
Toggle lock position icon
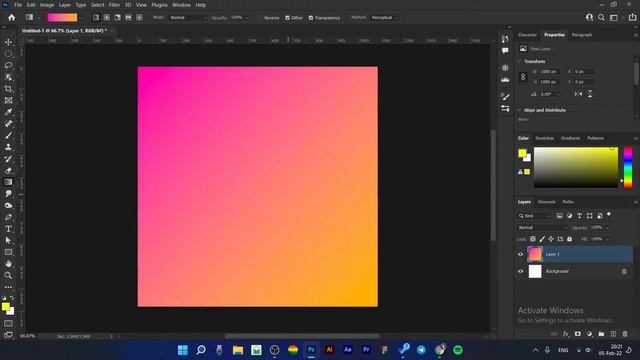[551, 239]
